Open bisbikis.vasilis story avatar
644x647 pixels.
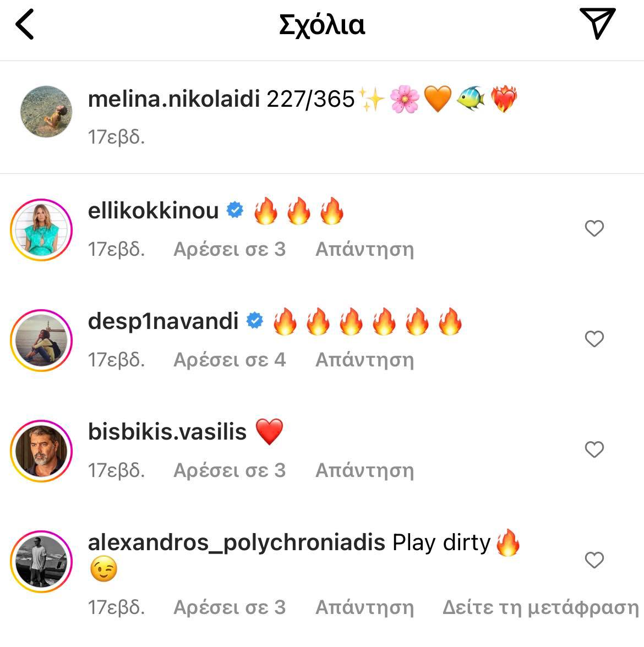tap(41, 451)
